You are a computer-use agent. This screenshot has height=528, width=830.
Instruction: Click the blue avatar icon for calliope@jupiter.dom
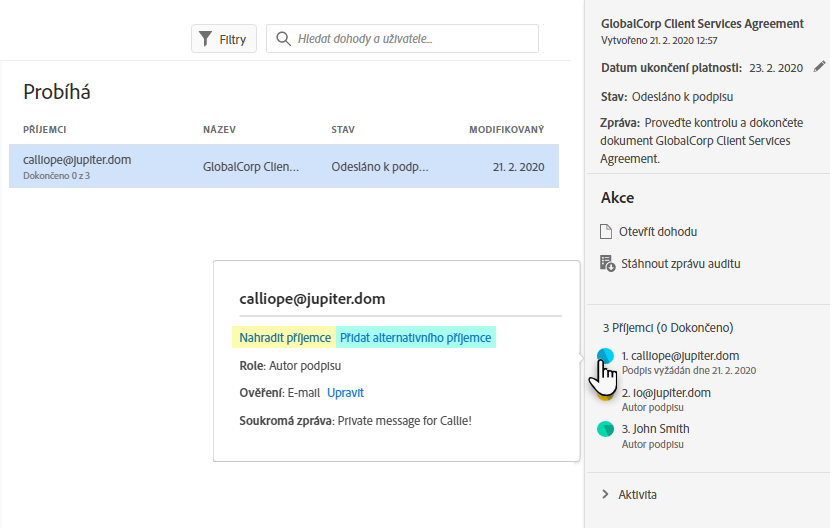coord(605,356)
